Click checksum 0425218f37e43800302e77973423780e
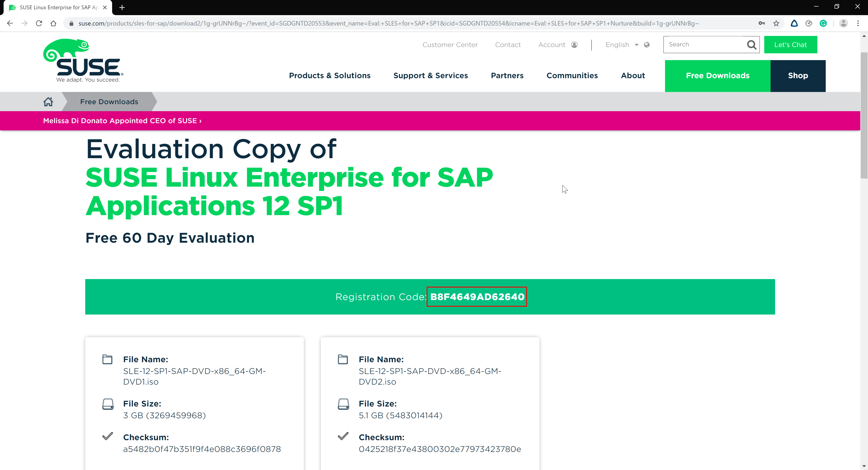 click(440, 449)
